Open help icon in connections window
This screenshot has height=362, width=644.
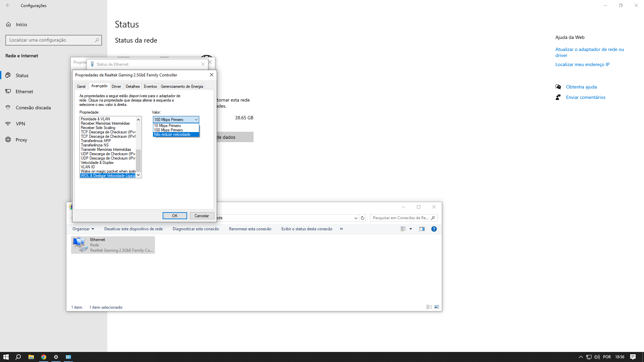click(434, 229)
